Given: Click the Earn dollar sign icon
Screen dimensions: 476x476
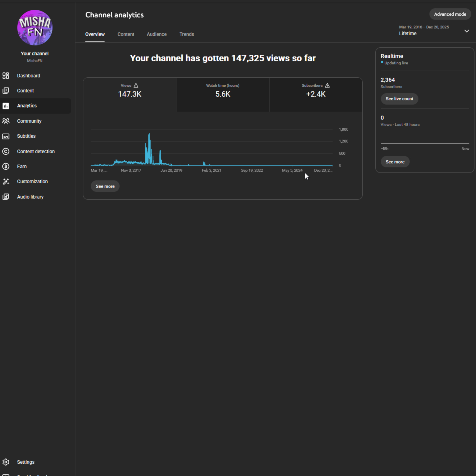Looking at the screenshot, I should pyautogui.click(x=6, y=166).
